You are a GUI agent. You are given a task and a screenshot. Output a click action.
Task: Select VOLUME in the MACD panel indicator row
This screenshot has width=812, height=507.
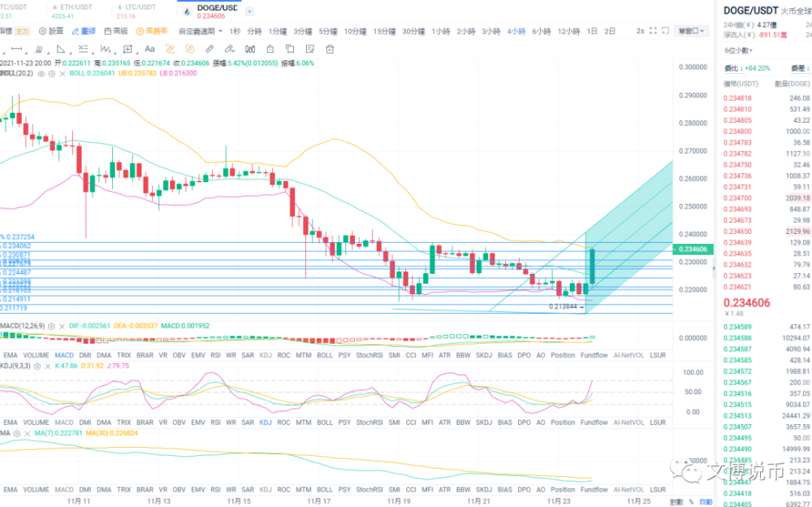click(x=37, y=355)
